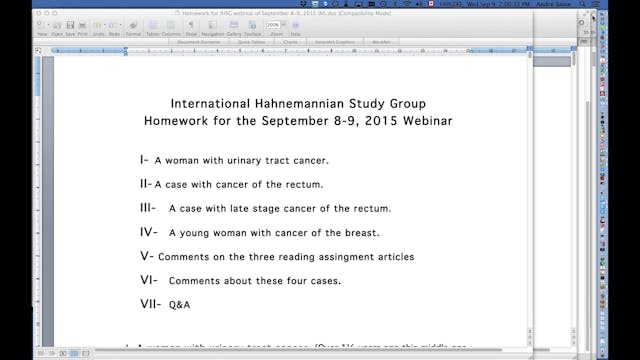Switch to Notebook Layout view button

(x=85, y=353)
